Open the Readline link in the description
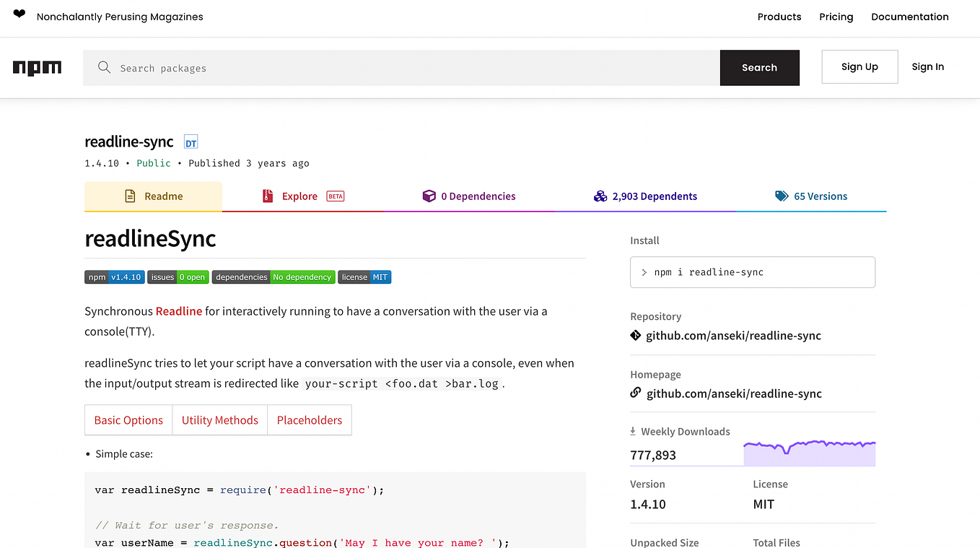This screenshot has width=980, height=548. [178, 311]
